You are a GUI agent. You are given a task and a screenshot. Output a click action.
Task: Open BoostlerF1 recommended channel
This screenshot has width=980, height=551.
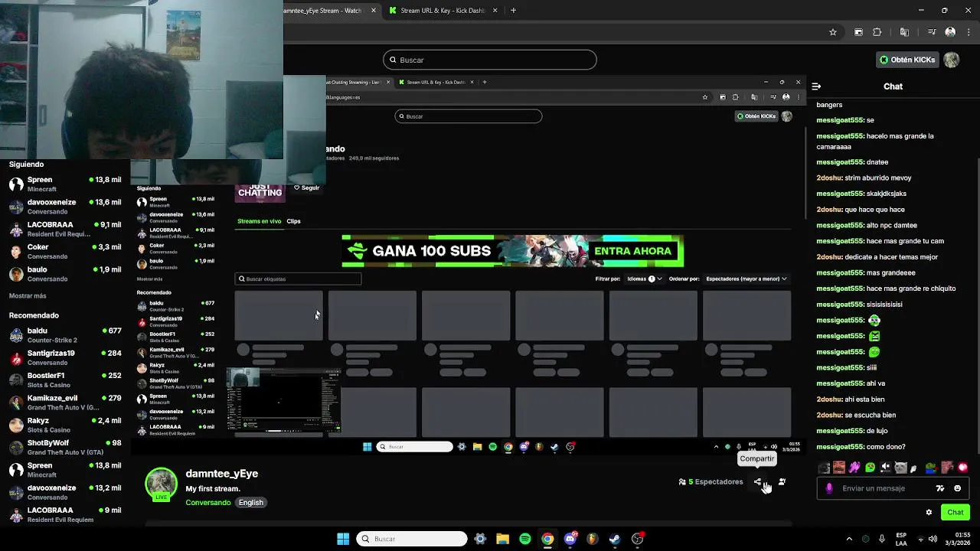coord(65,380)
